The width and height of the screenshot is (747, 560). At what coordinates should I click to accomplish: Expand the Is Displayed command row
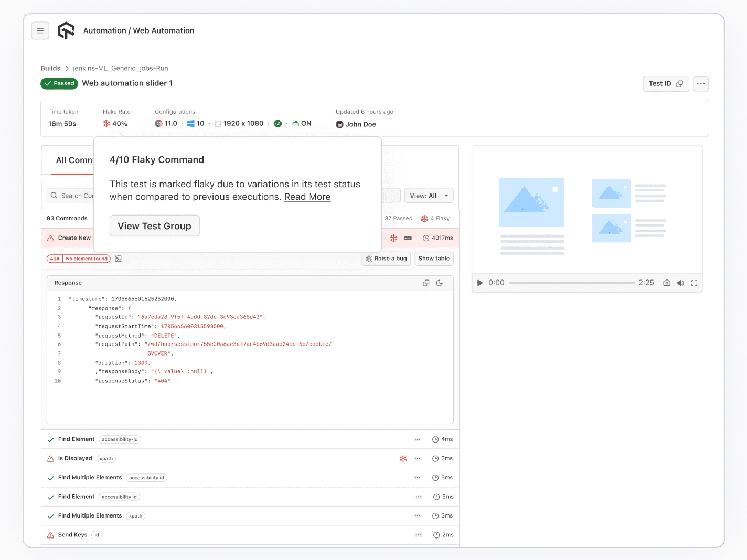pos(75,459)
